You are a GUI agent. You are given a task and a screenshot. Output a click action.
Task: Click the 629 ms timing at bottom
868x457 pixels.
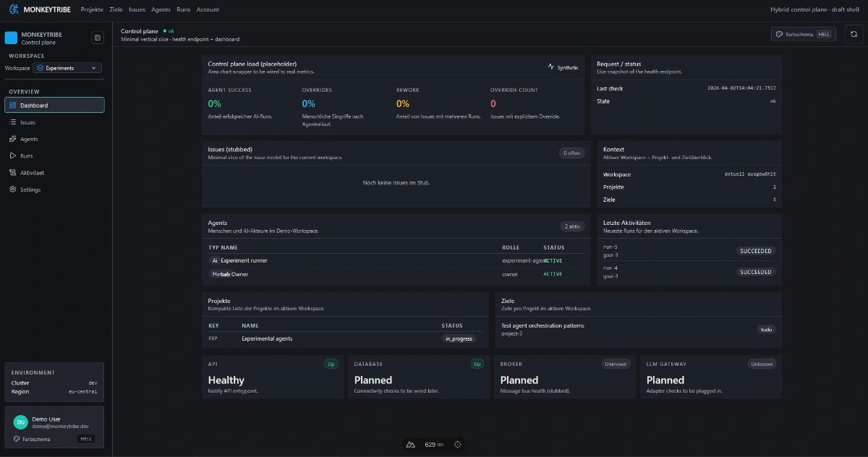pos(434,444)
